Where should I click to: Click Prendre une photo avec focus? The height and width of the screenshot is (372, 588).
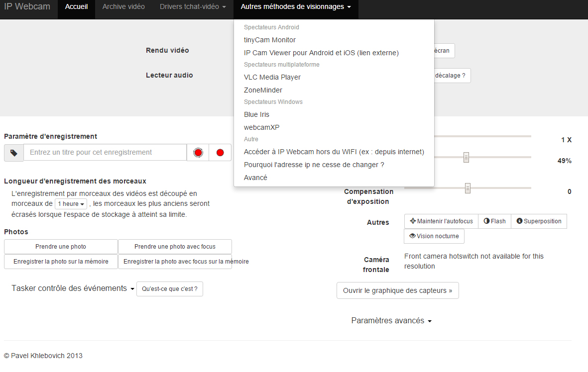175,247
